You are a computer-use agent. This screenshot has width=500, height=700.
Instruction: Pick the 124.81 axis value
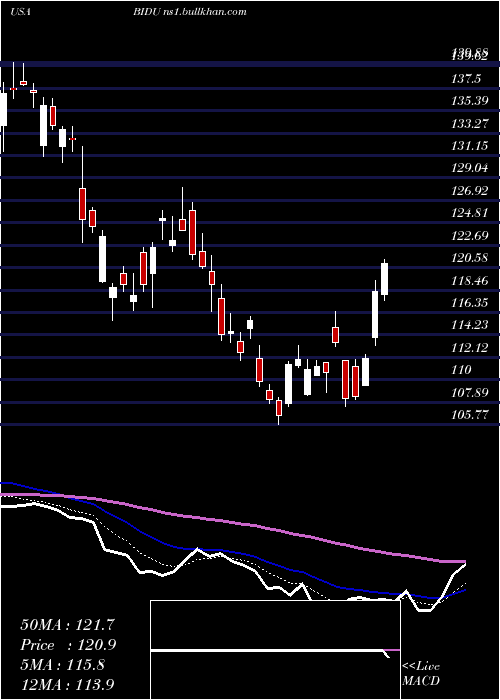[470, 213]
